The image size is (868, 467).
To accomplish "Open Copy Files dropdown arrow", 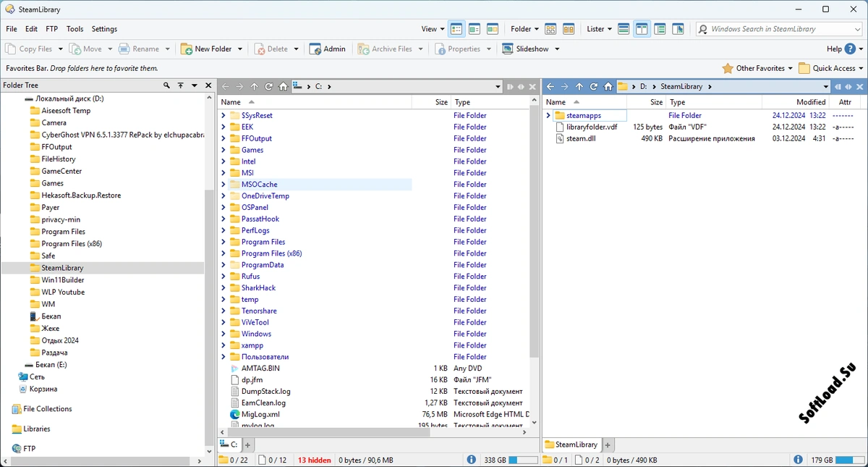I will 60,49.
